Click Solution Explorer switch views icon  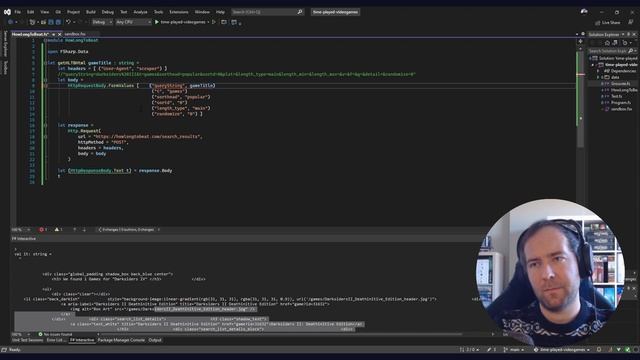click(x=615, y=43)
